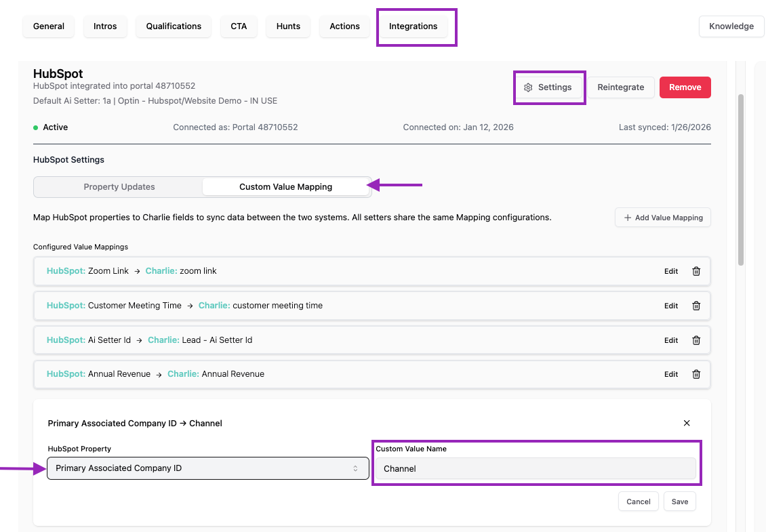766x532 pixels.
Task: Close the Primary Associated Company ID mapping editor
Action: 687,423
